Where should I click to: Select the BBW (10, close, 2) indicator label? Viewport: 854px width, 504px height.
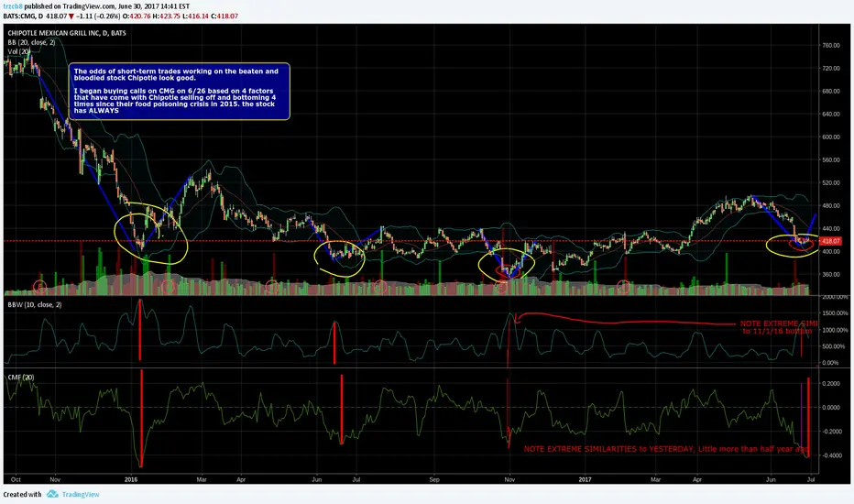pyautogui.click(x=34, y=304)
